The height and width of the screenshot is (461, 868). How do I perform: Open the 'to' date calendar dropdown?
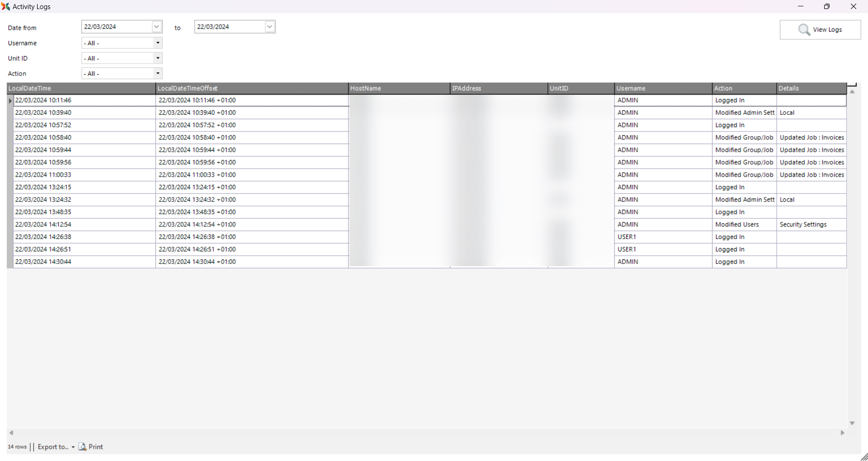pyautogui.click(x=270, y=27)
